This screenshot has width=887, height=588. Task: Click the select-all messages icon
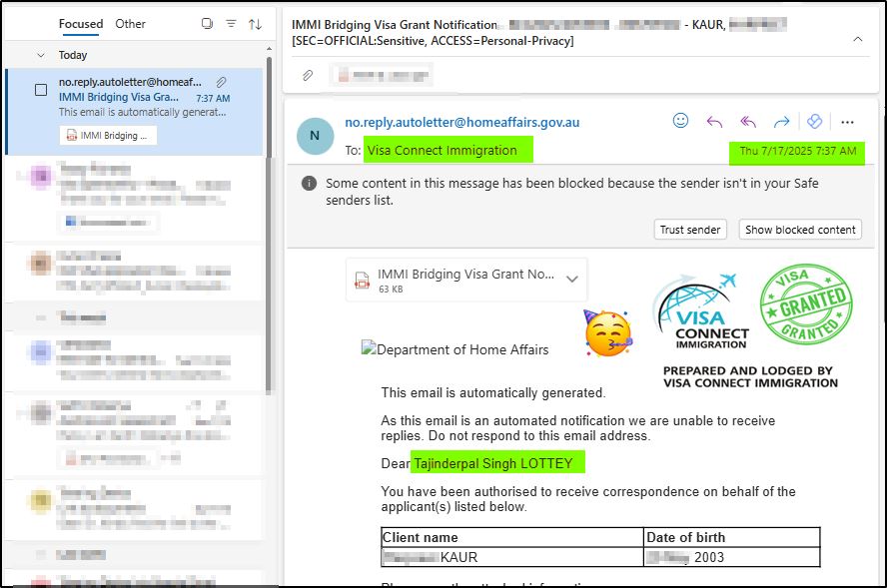(x=207, y=24)
